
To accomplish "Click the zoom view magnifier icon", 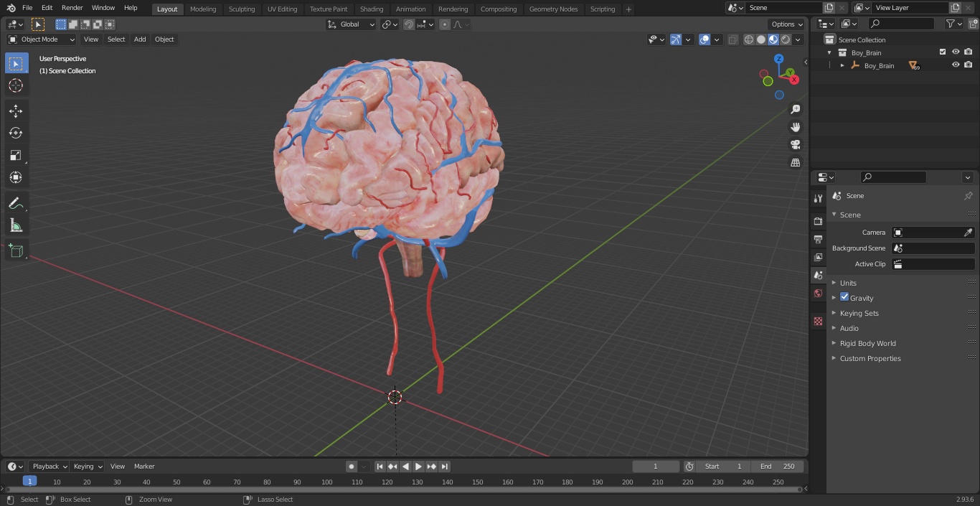I will click(x=796, y=109).
